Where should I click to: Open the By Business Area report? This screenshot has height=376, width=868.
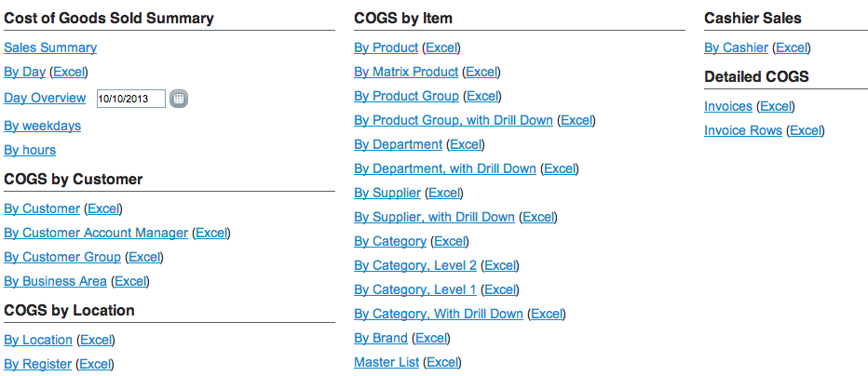[x=55, y=282]
